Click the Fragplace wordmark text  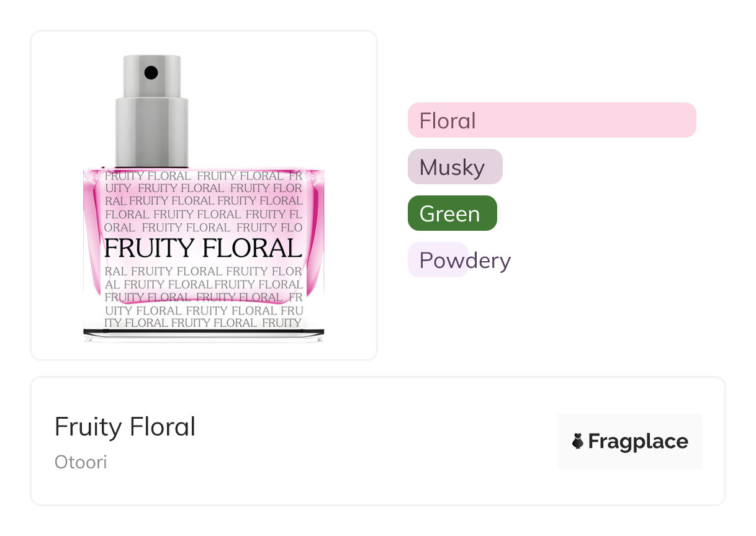point(637,442)
